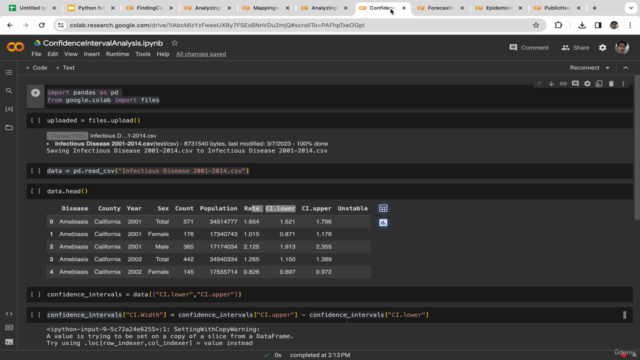Switch to Forecasting browser tab

pos(440,8)
